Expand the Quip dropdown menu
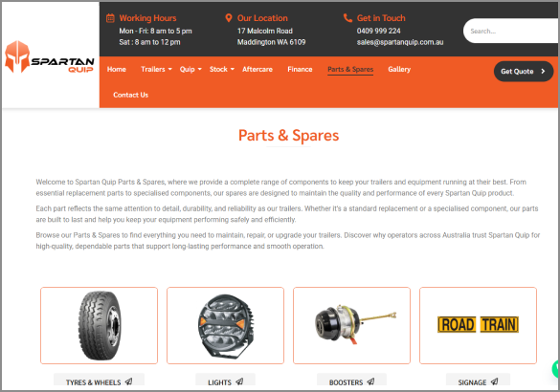 pos(190,69)
